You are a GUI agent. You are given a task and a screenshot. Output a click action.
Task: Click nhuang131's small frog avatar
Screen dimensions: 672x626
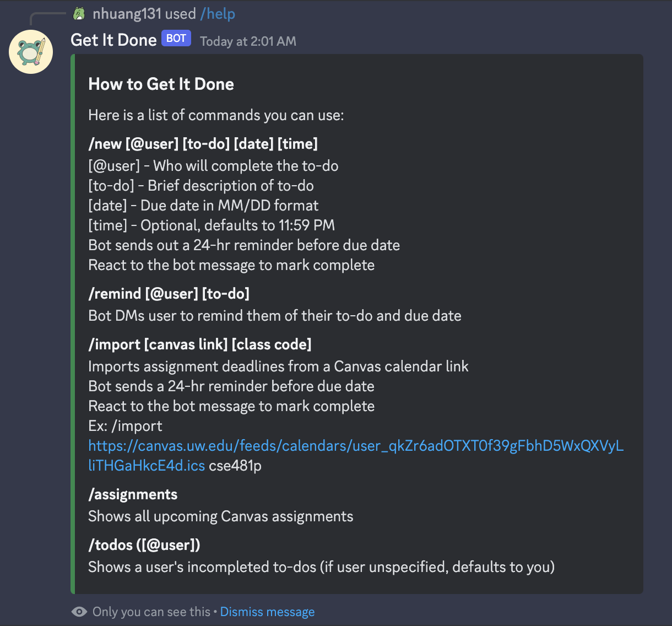tap(79, 14)
